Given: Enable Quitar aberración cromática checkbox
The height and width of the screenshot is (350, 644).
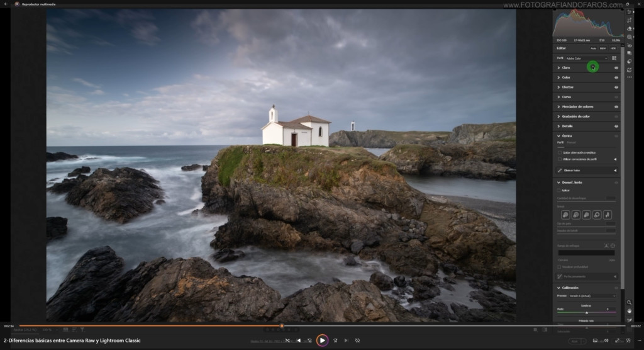Looking at the screenshot, I should [x=560, y=152].
